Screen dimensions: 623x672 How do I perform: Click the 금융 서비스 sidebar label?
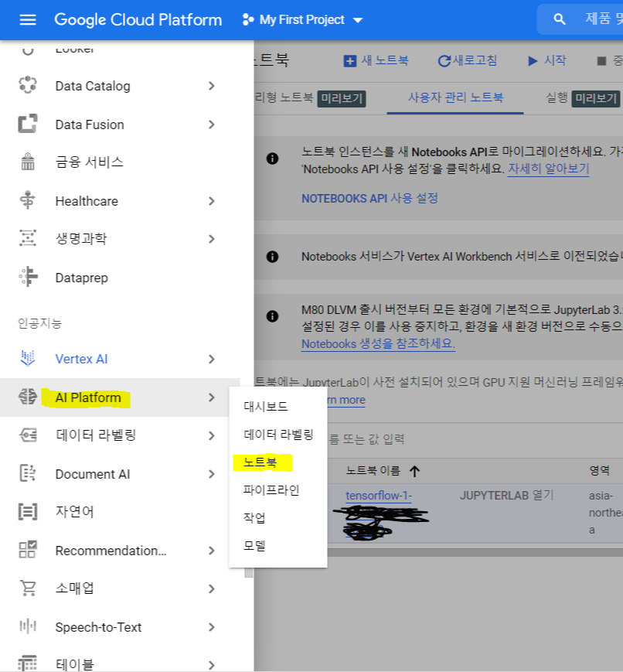click(90, 162)
